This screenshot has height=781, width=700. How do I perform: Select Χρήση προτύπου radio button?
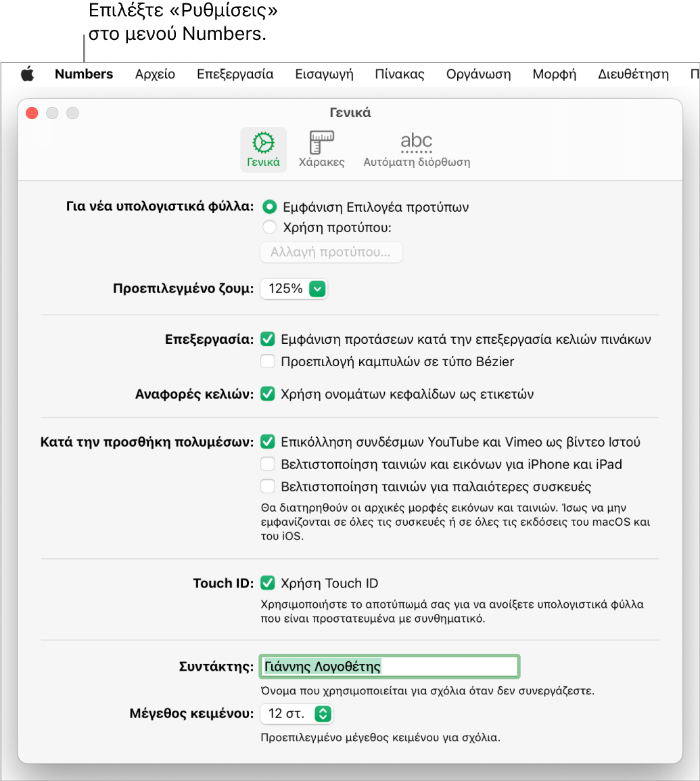tap(269, 227)
